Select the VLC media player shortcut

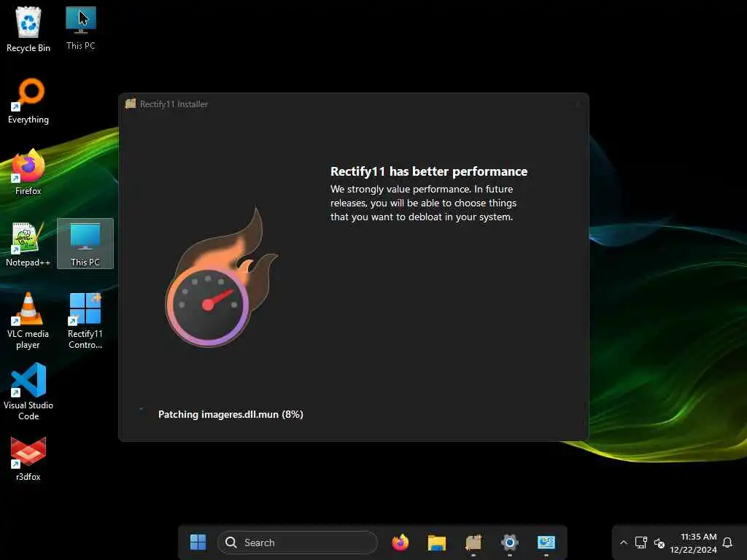click(x=28, y=321)
